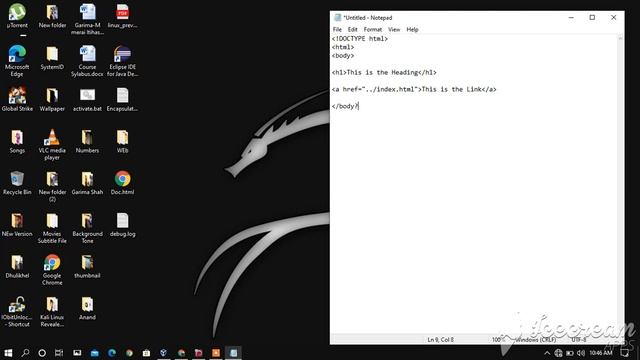Select the NEw Version folder icon
This screenshot has height=360, width=640.
pos(17,225)
